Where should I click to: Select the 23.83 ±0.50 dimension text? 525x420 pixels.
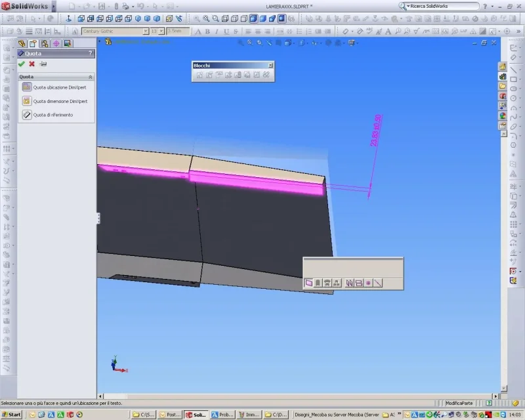[x=375, y=131]
